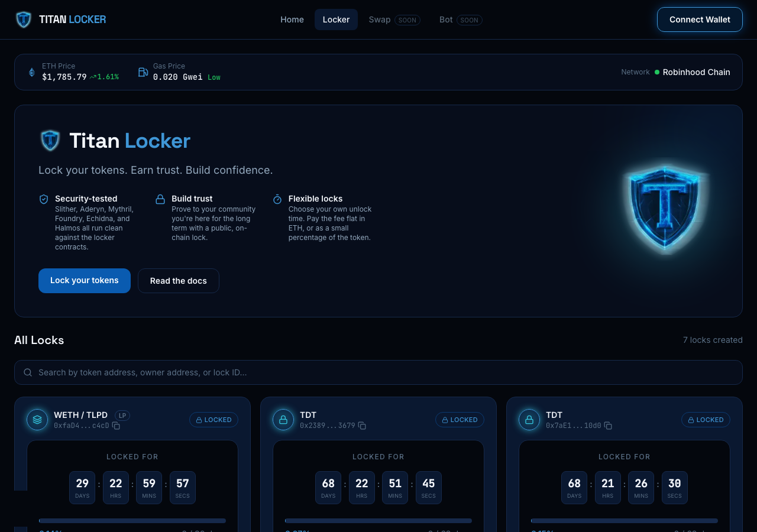757x532 pixels.
Task: Click the LOCKED badge on TDT 0x2389 card
Action: pyautogui.click(x=460, y=420)
